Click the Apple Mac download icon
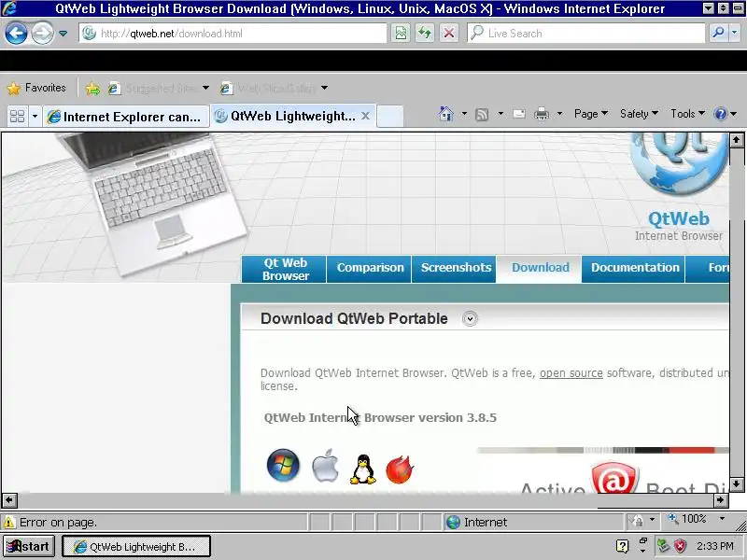The image size is (747, 560). tap(325, 466)
